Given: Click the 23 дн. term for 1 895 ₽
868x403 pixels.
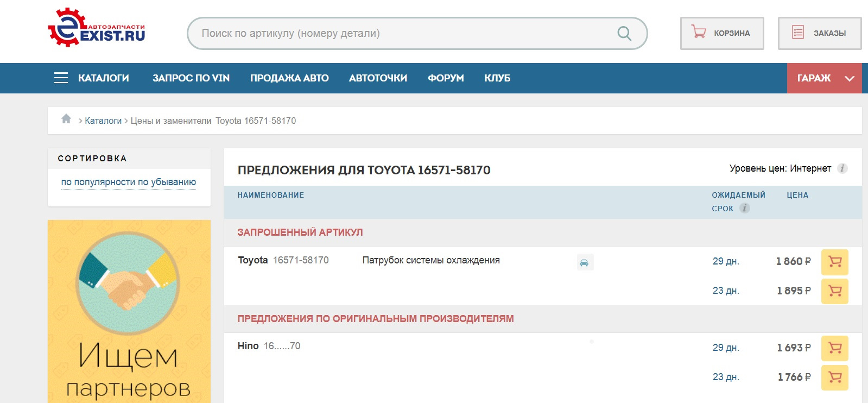Looking at the screenshot, I should pyautogui.click(x=726, y=291).
